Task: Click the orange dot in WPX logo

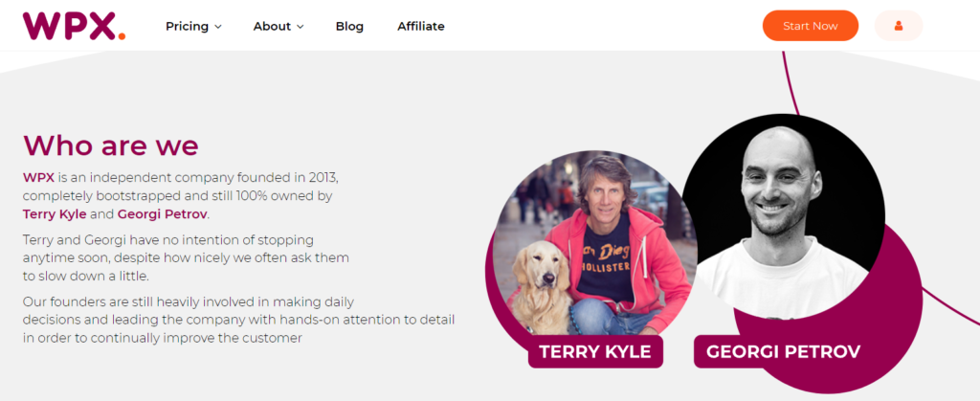Action: click(122, 36)
